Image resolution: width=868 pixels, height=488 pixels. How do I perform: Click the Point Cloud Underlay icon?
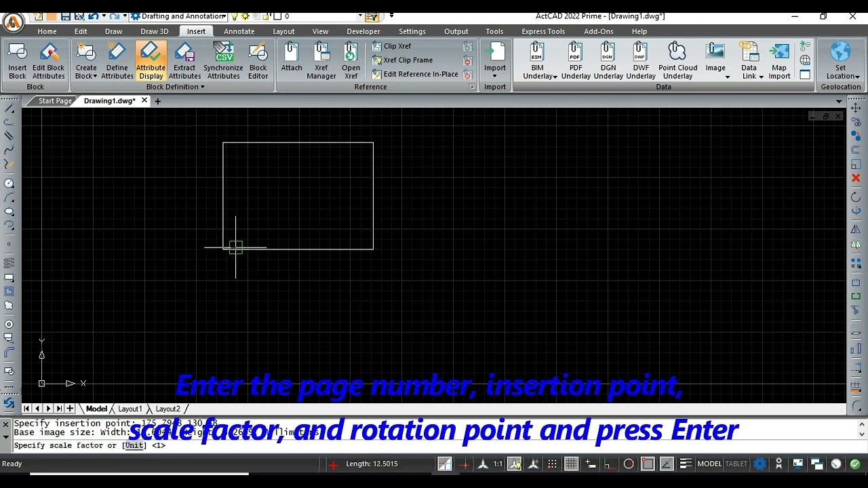pyautogui.click(x=677, y=60)
